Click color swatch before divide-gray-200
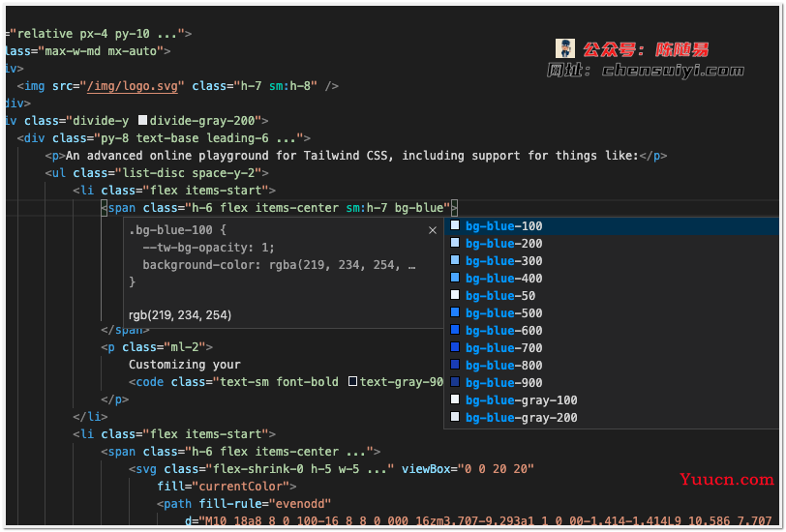786x532 pixels. pos(142,120)
